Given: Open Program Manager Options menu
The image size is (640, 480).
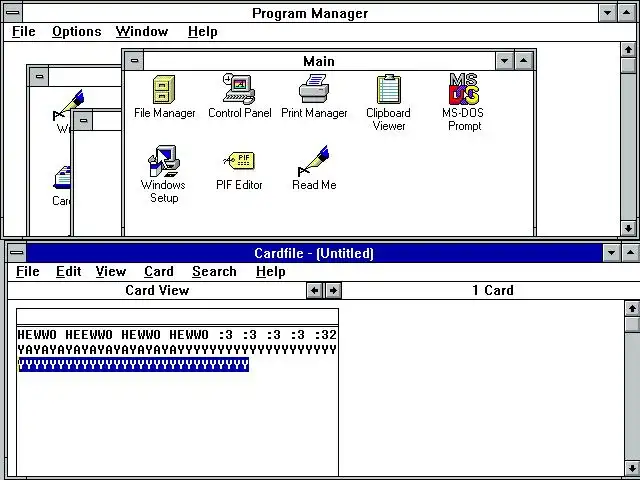Looking at the screenshot, I should click(77, 31).
